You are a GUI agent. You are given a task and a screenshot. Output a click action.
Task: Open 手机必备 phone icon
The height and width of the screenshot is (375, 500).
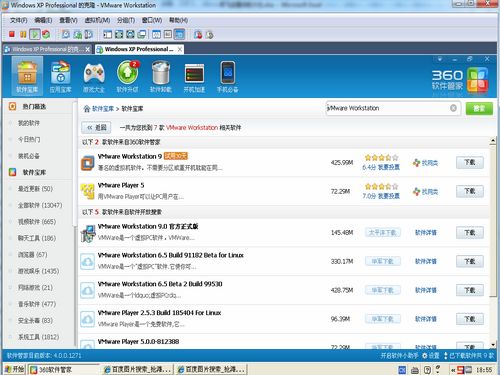(228, 76)
